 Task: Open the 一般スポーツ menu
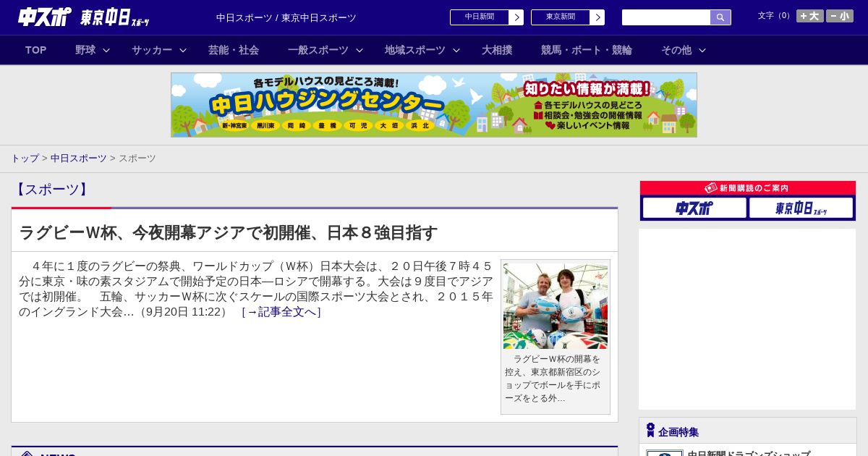coord(318,50)
